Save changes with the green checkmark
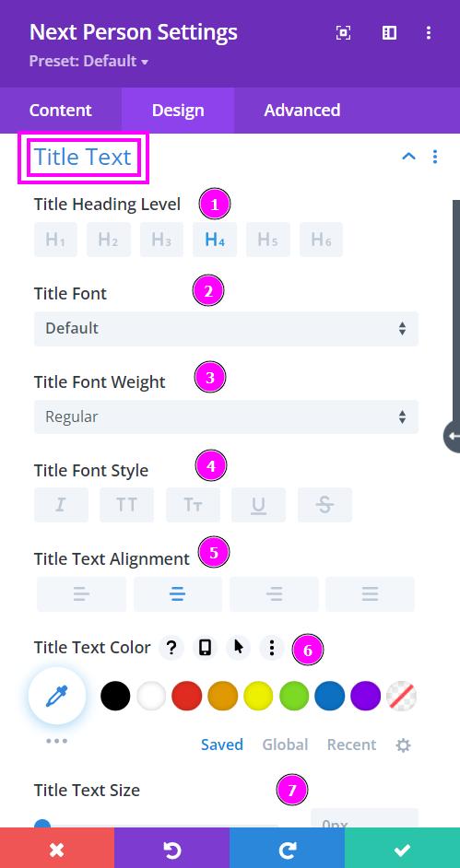The width and height of the screenshot is (460, 868). tap(403, 848)
